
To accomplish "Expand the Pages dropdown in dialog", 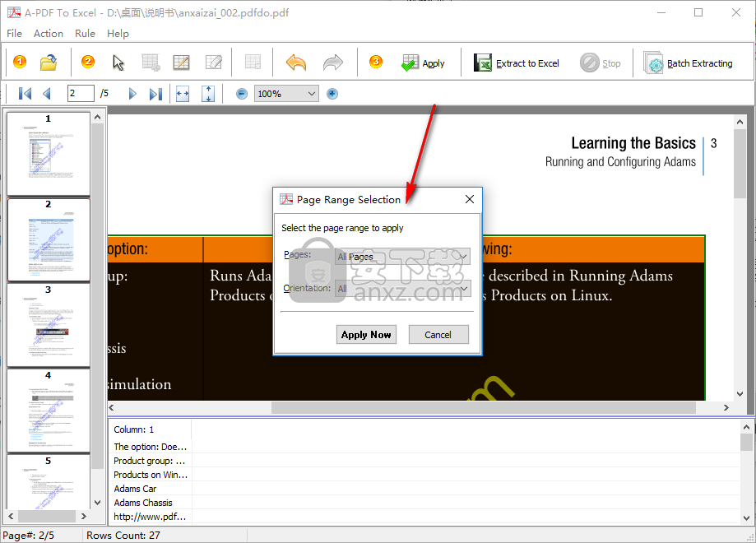I will tap(402, 257).
